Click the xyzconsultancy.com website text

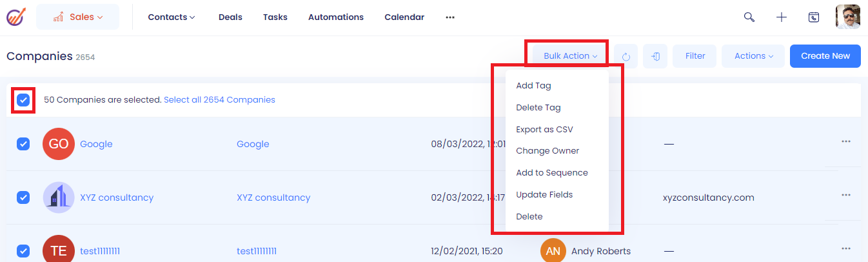(x=709, y=197)
